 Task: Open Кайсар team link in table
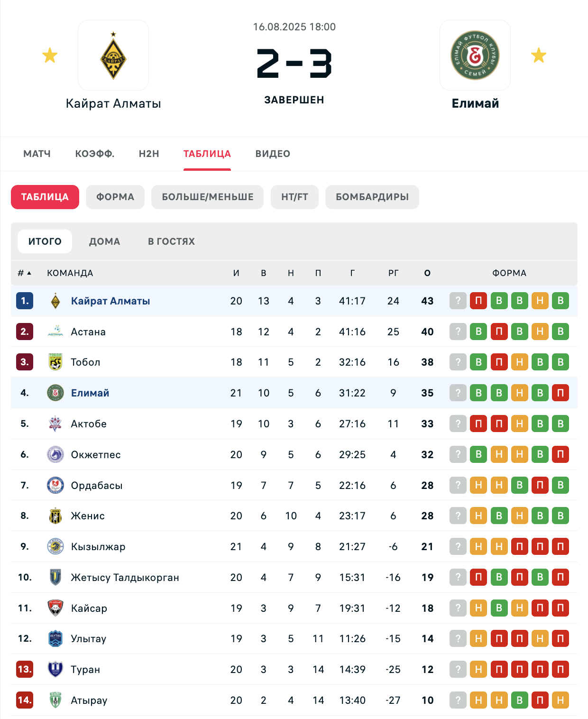(89, 608)
